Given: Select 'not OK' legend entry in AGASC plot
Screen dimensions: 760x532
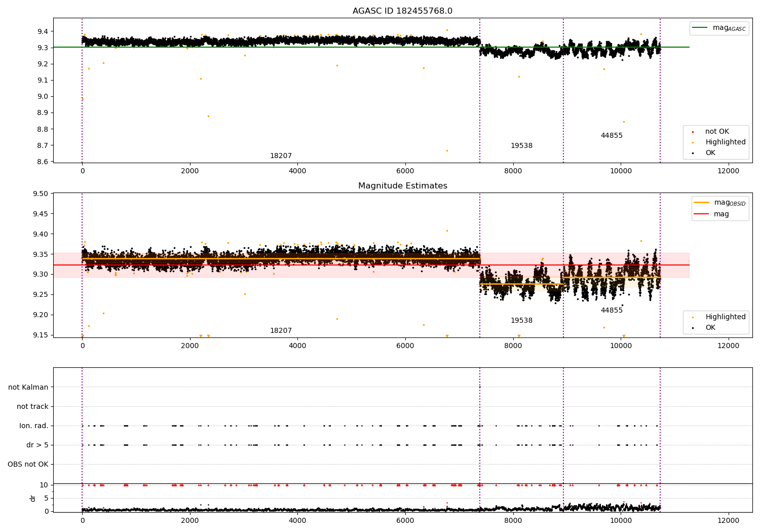Looking at the screenshot, I should [x=717, y=132].
